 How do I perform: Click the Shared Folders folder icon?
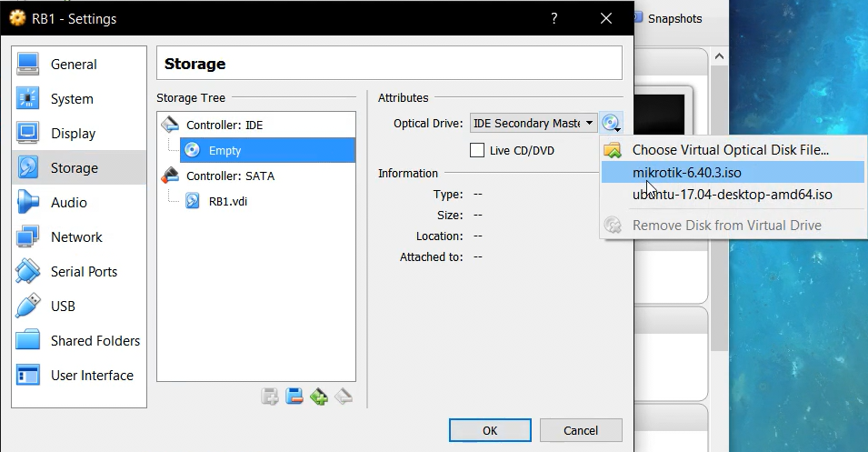click(27, 339)
